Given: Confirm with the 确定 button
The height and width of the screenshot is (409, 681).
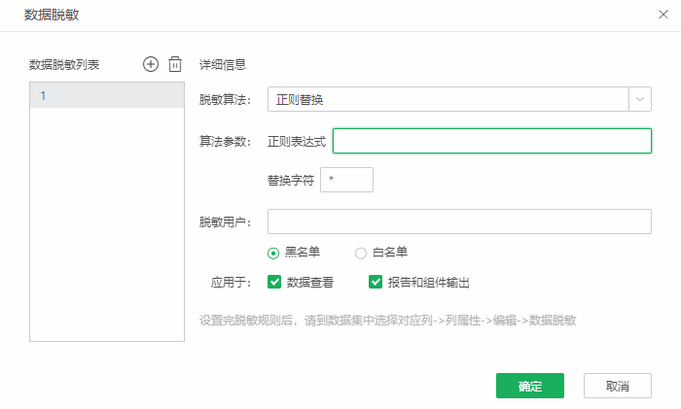Looking at the screenshot, I should (530, 386).
